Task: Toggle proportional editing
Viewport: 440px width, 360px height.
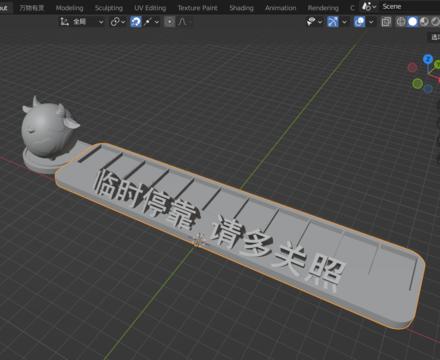Action: click(x=170, y=22)
